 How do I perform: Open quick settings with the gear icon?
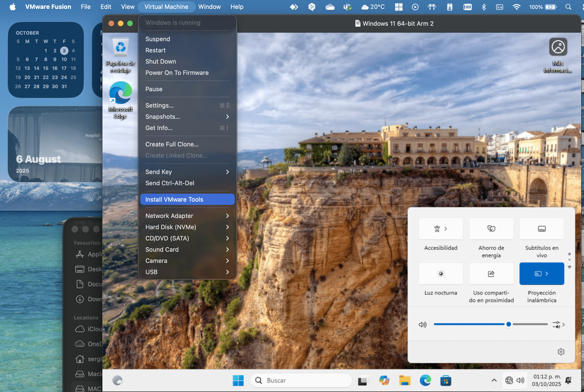point(561,352)
